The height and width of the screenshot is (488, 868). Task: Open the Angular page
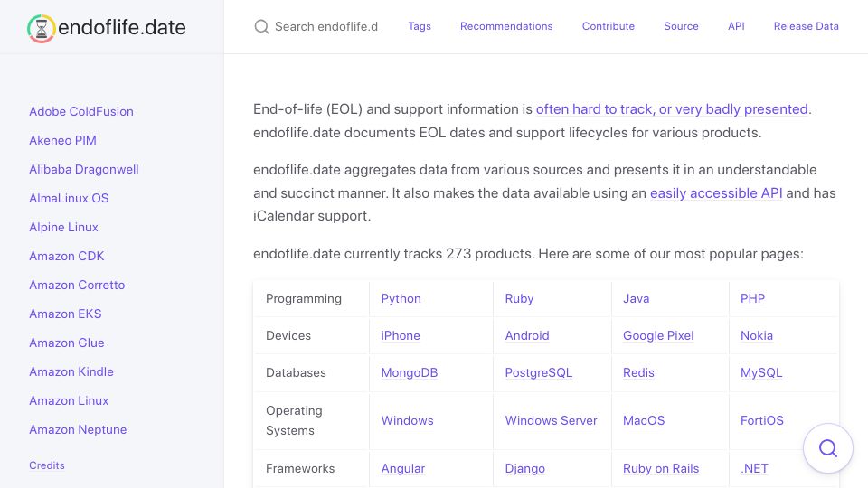pyautogui.click(x=403, y=468)
